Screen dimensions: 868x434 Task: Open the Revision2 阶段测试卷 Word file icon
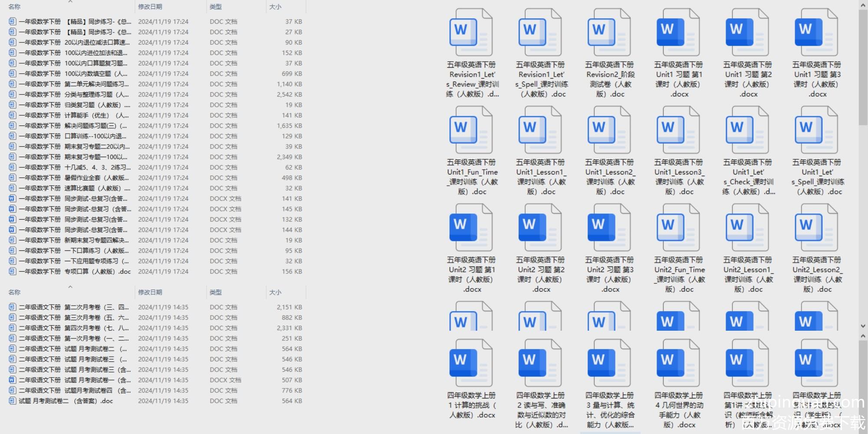click(609, 33)
